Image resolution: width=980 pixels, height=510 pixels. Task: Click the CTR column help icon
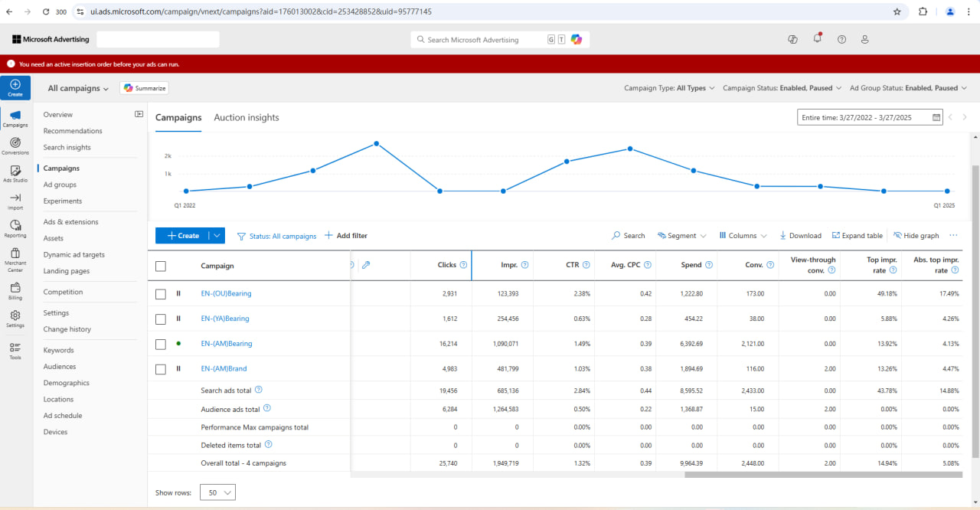586,265
